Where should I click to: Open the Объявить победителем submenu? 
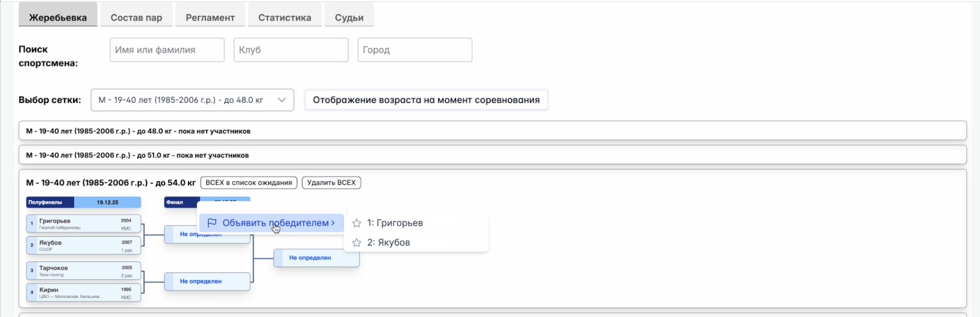click(272, 223)
